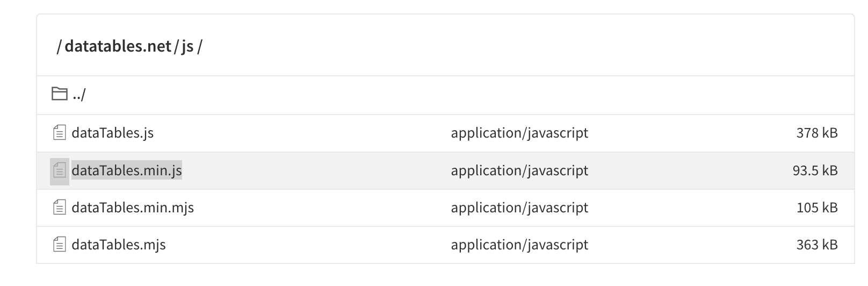Click the leading slash root in breadcrumb

coord(59,46)
